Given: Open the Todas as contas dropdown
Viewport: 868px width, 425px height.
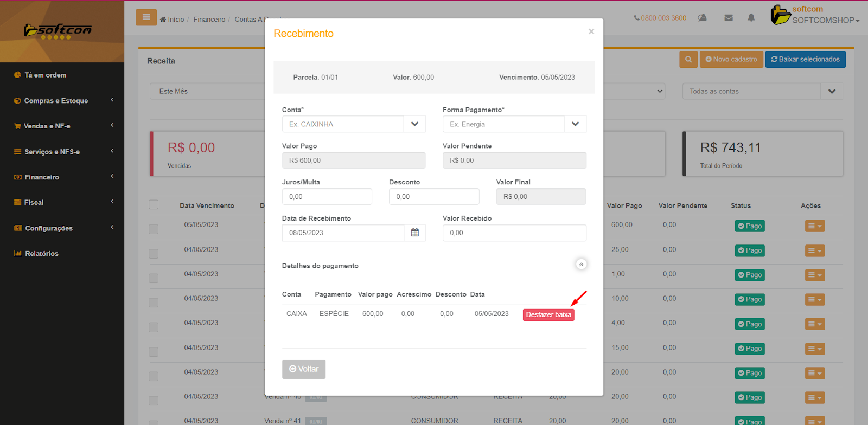Looking at the screenshot, I should tap(832, 92).
